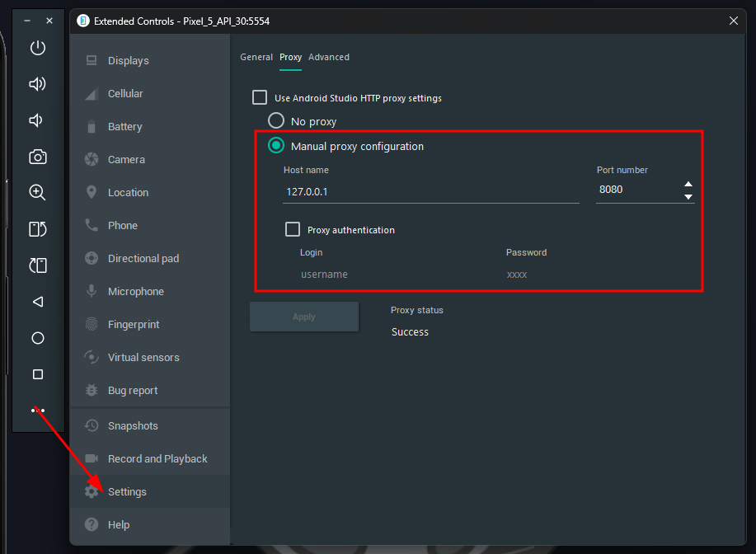
Task: Open the Snapshots section in sidebar
Action: pos(133,426)
